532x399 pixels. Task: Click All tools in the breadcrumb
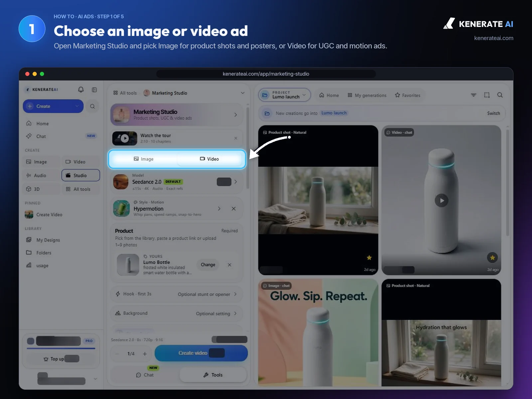(x=125, y=93)
